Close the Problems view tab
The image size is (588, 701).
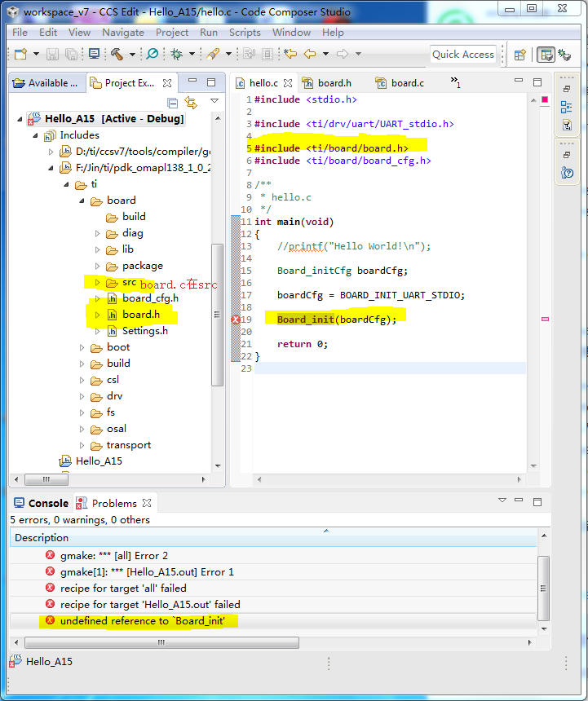click(x=147, y=503)
